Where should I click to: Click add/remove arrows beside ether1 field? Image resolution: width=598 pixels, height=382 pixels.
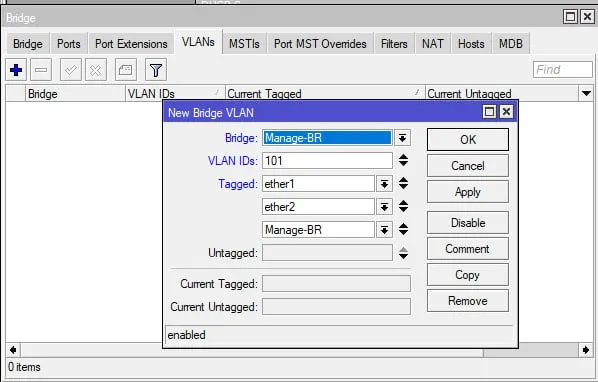point(403,183)
